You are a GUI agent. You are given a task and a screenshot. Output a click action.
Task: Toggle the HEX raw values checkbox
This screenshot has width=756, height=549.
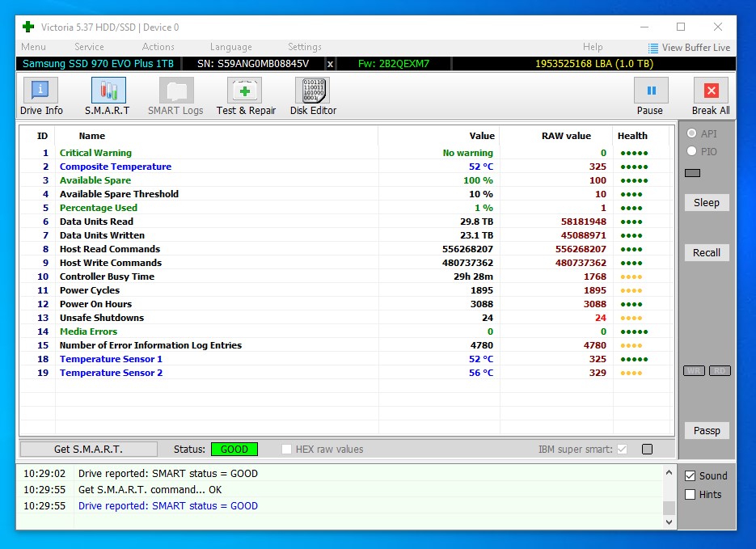pos(286,450)
